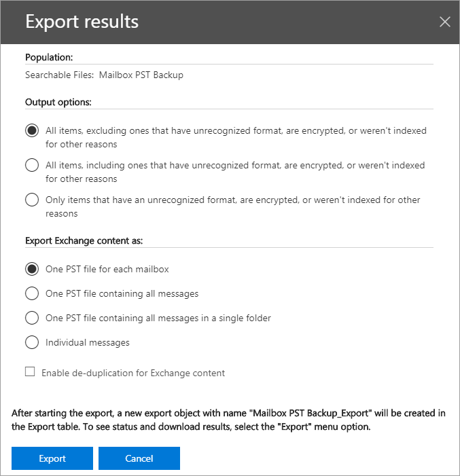This screenshot has width=460, height=476.
Task: Select the "All items, excluding" unrecognized format radio
Action: (x=31, y=130)
